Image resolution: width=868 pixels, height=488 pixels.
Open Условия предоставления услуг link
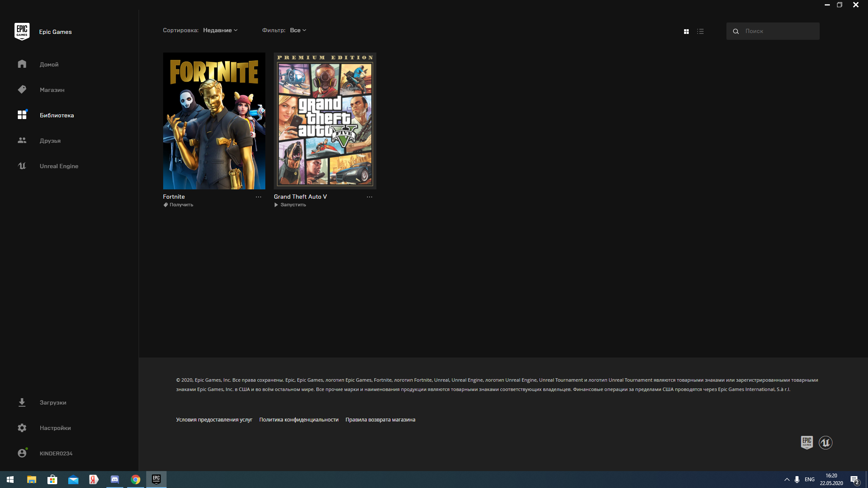[214, 419]
